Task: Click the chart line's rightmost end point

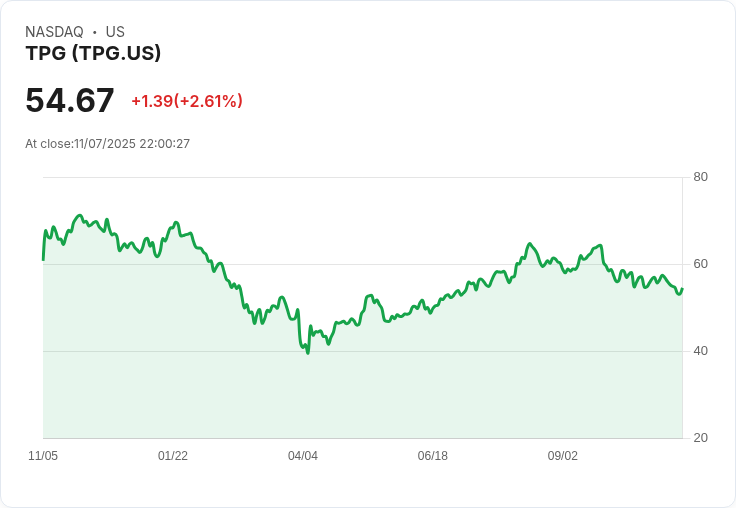Action: [682, 289]
